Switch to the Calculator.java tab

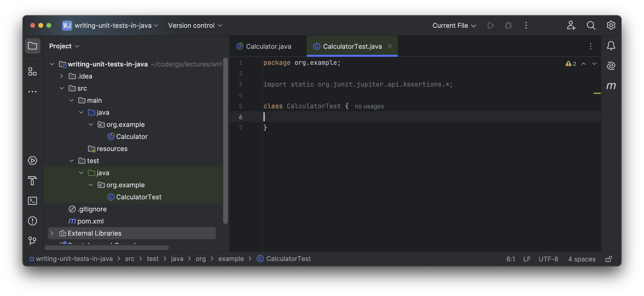pyautogui.click(x=268, y=47)
